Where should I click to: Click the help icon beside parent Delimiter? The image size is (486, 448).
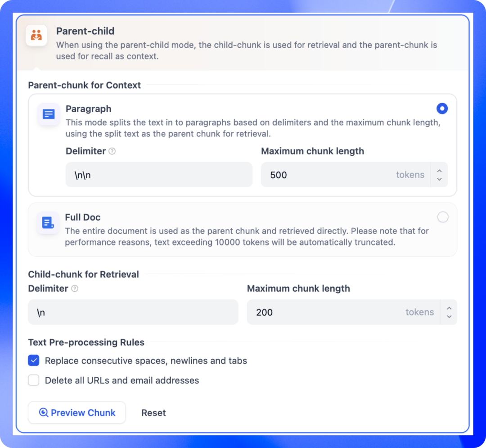112,151
